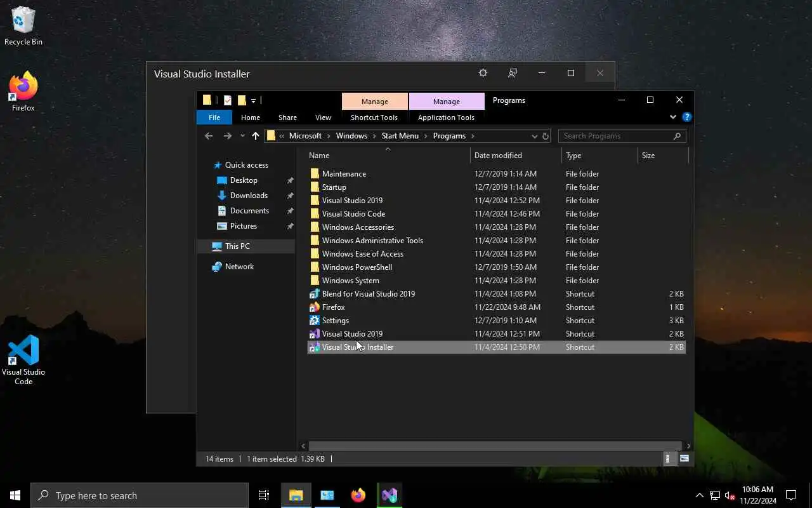Open the Application Tools tab
Screen dimensions: 812x508
coord(446,117)
